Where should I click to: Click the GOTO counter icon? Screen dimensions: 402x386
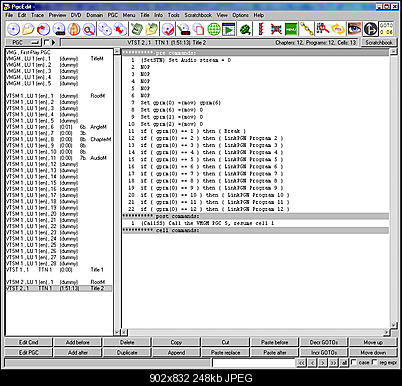(386, 29)
